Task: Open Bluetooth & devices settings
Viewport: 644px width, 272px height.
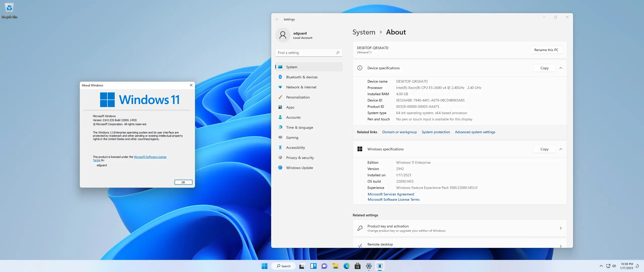Action: tap(302, 77)
